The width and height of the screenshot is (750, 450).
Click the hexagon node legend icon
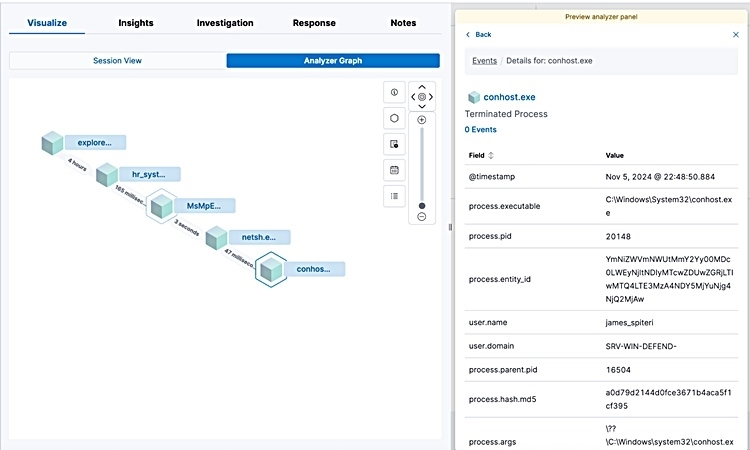tap(394, 118)
